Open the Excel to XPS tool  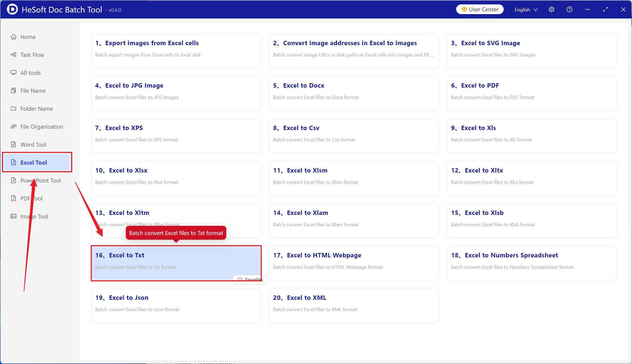click(176, 136)
